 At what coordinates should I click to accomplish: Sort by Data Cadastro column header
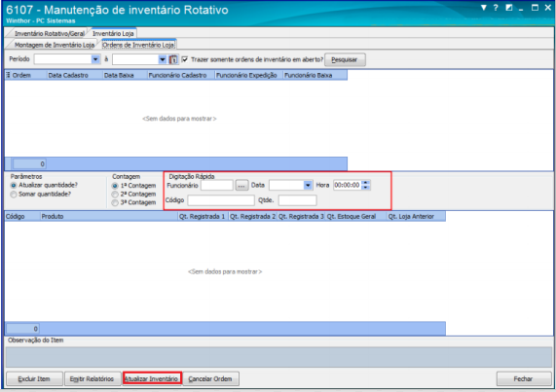[x=75, y=75]
